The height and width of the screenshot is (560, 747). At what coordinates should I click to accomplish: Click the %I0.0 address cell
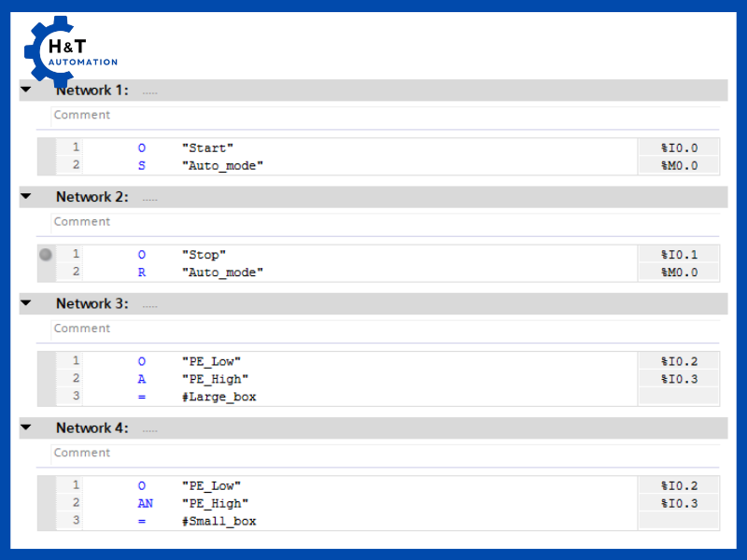point(679,147)
